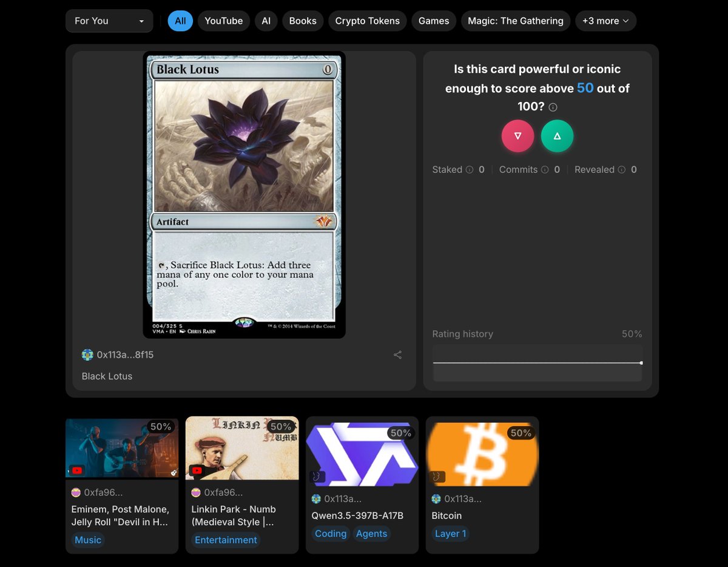Open the For You feed dropdown

click(109, 21)
